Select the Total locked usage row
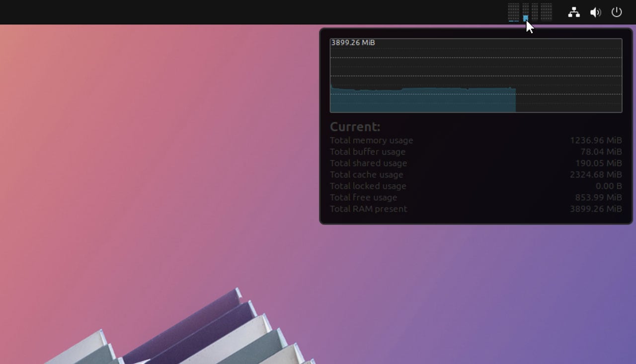636x364 pixels. [x=476, y=186]
